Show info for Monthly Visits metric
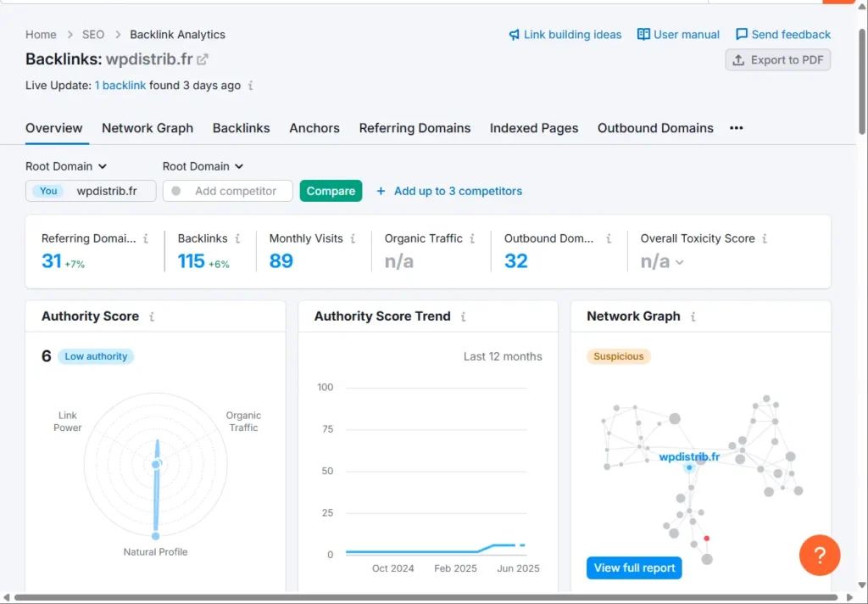This screenshot has height=604, width=868. [x=353, y=238]
